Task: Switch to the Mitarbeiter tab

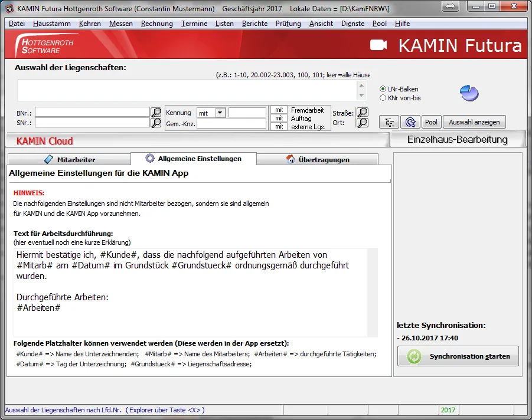Action: (69, 159)
